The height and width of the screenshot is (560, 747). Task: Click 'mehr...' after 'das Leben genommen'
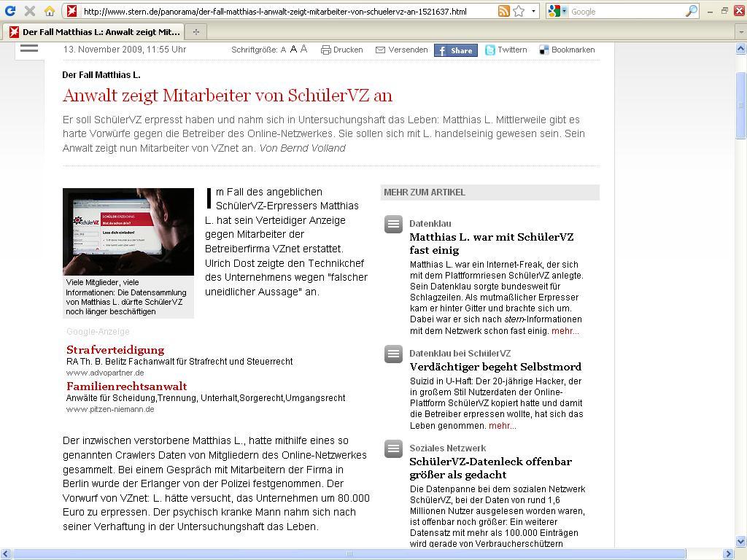[x=502, y=426]
